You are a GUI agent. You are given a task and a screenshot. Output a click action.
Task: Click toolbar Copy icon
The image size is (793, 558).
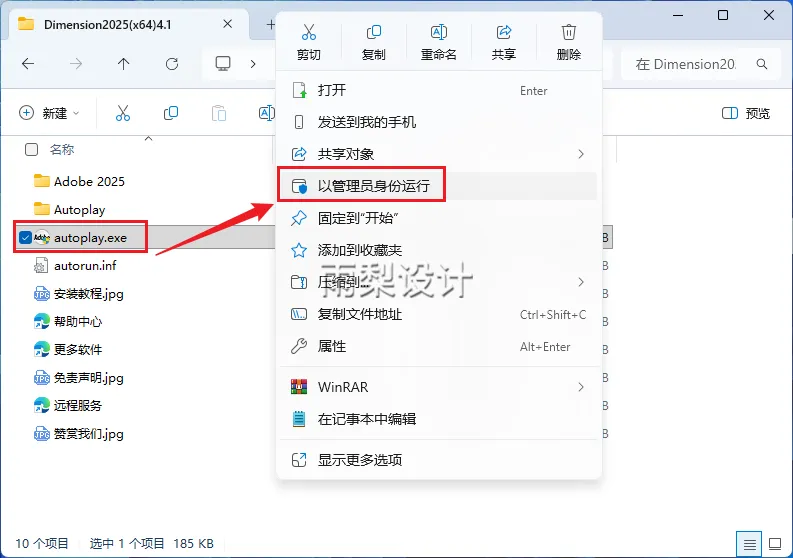(x=171, y=113)
